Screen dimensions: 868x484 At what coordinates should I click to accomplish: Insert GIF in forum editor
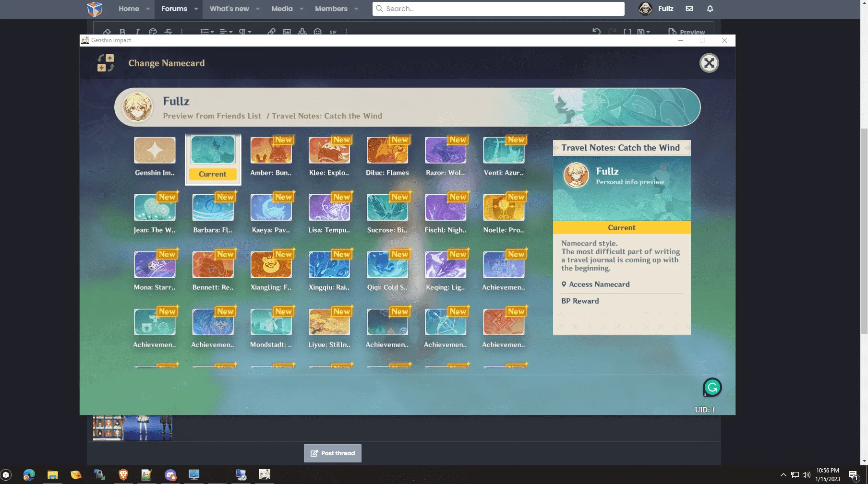333,32
